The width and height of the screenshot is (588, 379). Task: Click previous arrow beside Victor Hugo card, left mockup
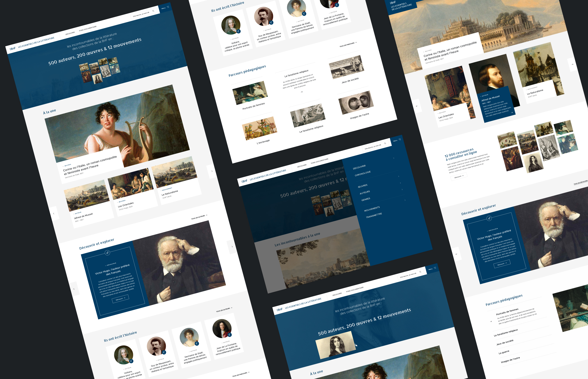pos(74,289)
